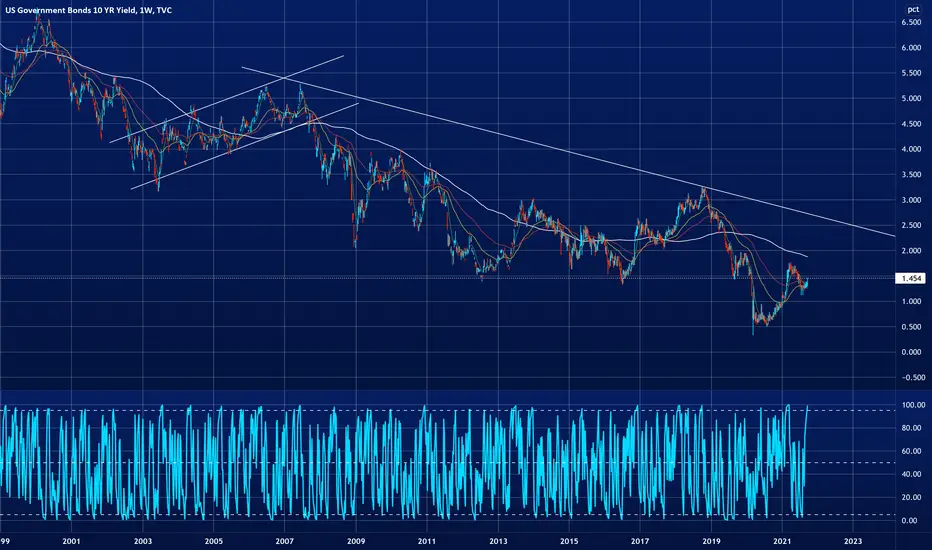932x550 pixels.
Task: Click the 80.00 oscillator scale label
Action: pos(913,428)
